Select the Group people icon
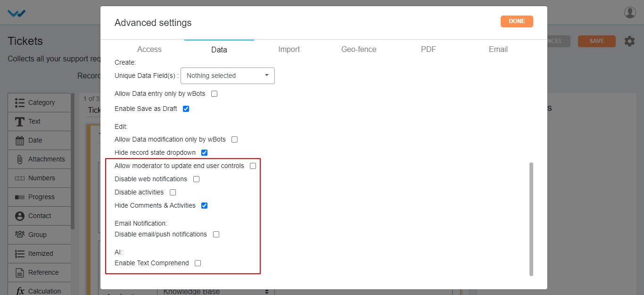This screenshot has width=644, height=295. click(x=20, y=234)
